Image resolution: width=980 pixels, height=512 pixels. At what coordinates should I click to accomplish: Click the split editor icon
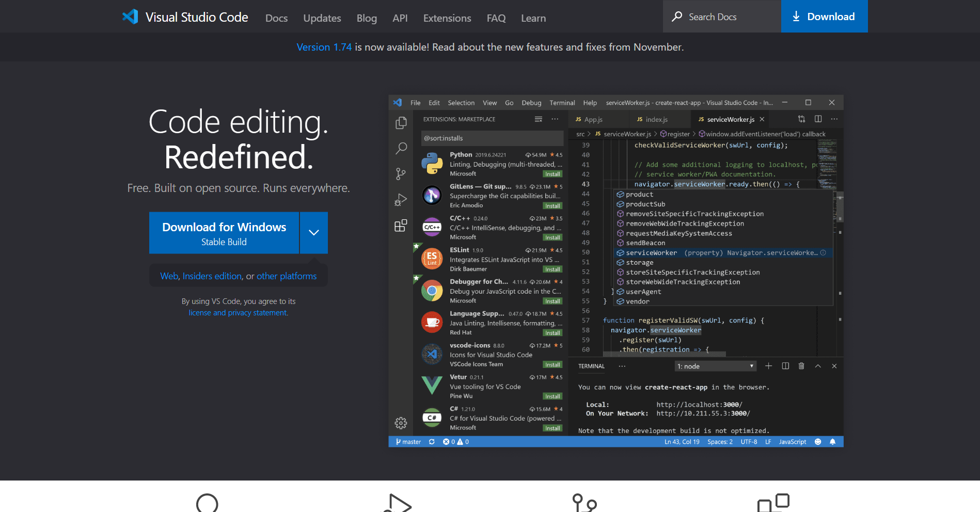[818, 119]
